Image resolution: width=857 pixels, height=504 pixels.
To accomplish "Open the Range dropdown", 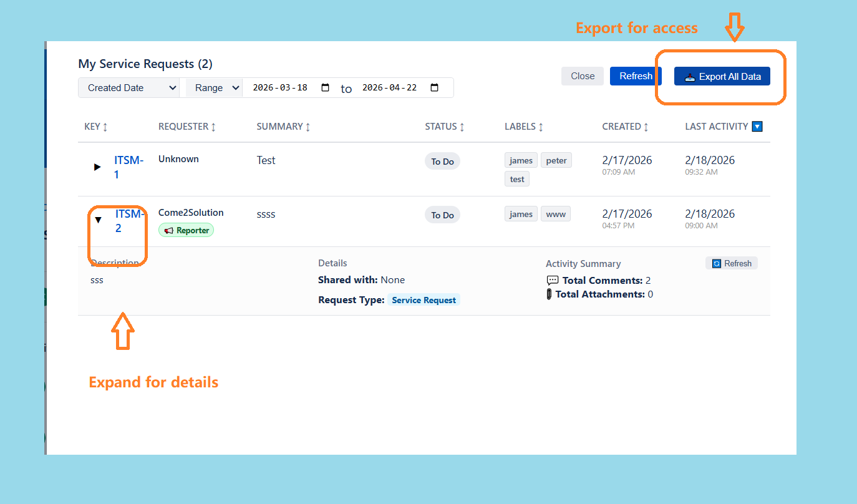I will click(214, 88).
